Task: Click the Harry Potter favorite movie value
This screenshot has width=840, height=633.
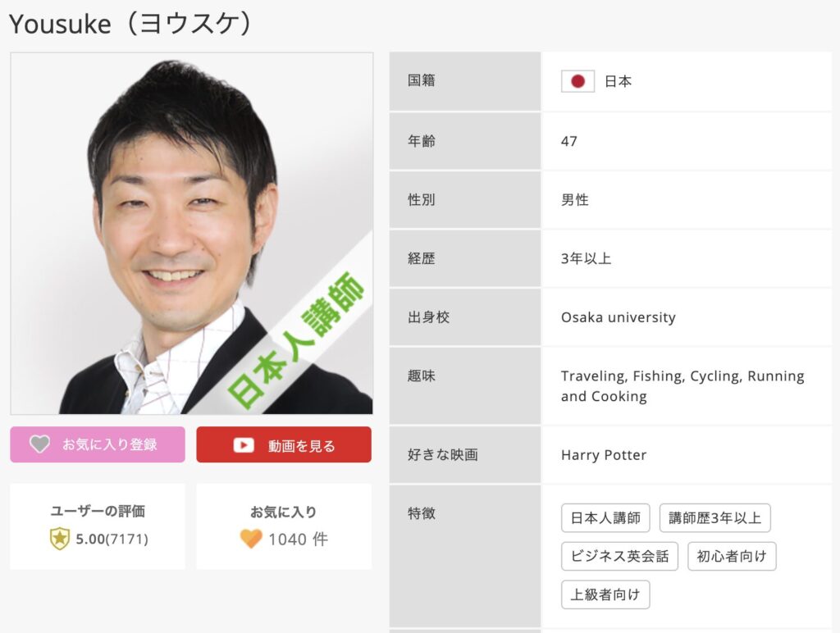Action: point(604,455)
